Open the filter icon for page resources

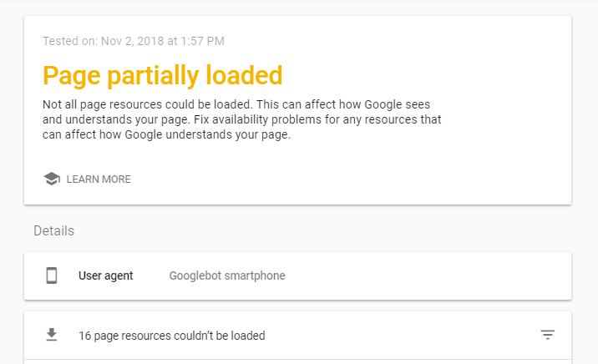[x=548, y=335]
